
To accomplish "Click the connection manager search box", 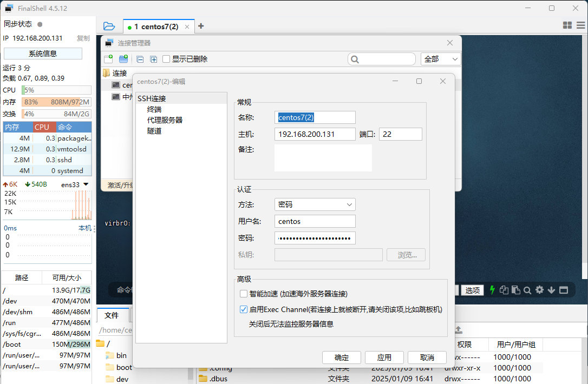I will [382, 59].
